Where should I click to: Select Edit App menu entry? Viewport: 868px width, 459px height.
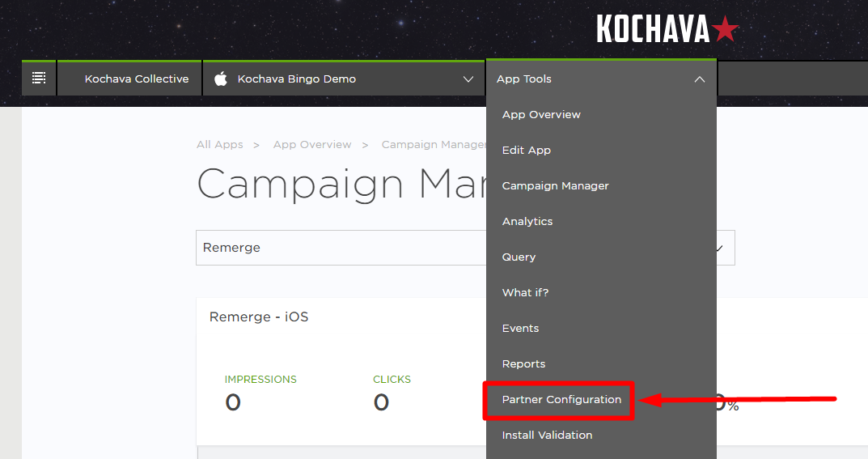point(527,150)
